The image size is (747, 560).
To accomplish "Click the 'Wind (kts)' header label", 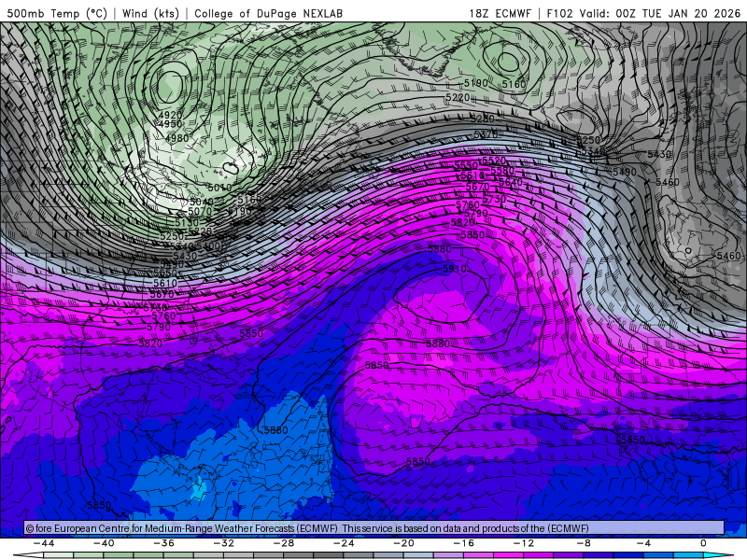I will (x=150, y=13).
